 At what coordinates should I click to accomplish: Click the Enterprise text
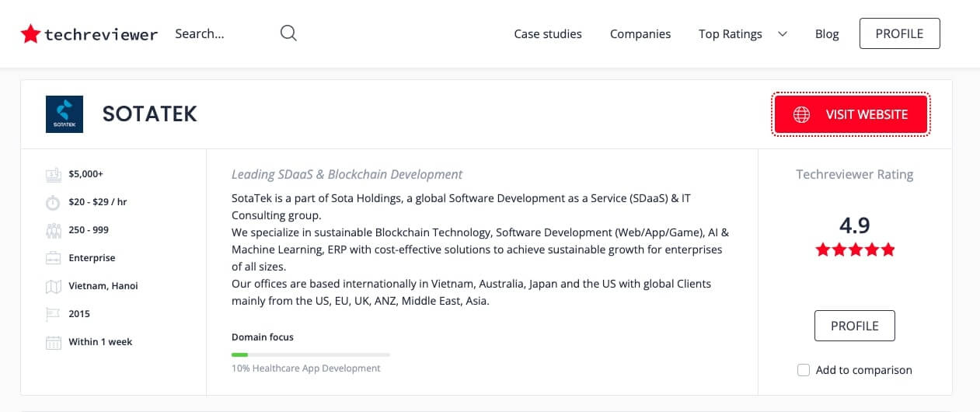92,258
